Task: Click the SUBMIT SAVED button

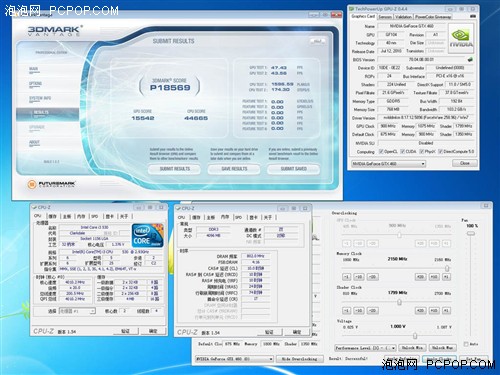Action: coord(293,169)
